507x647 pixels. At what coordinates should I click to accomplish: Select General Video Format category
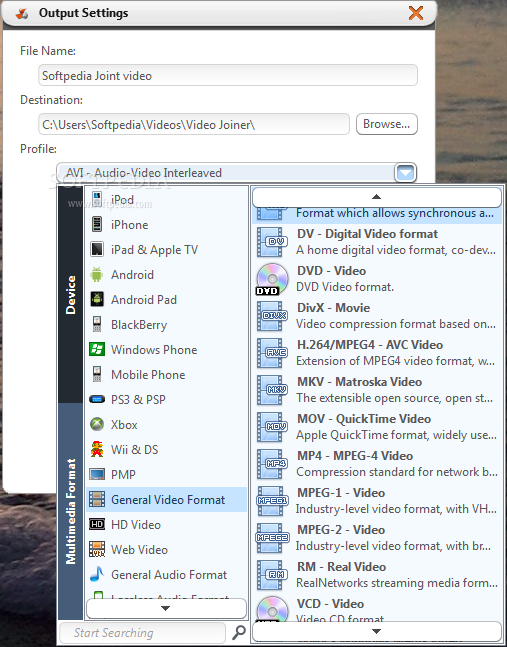(x=166, y=500)
